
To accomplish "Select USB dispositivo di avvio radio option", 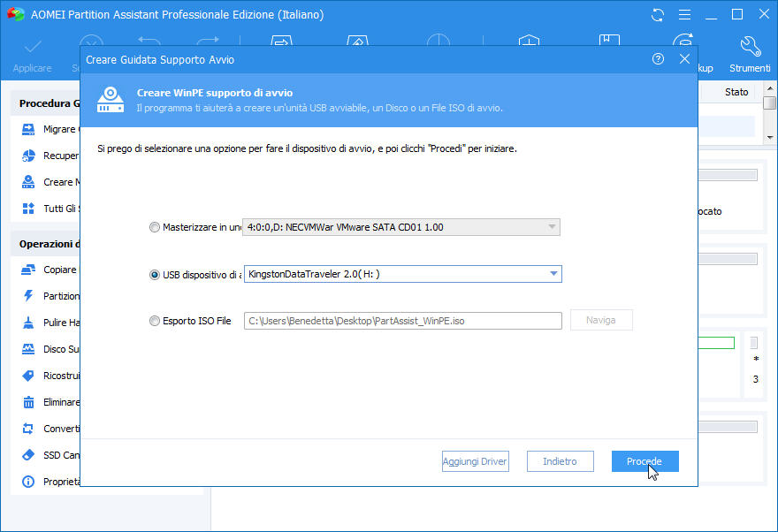I will [x=155, y=274].
